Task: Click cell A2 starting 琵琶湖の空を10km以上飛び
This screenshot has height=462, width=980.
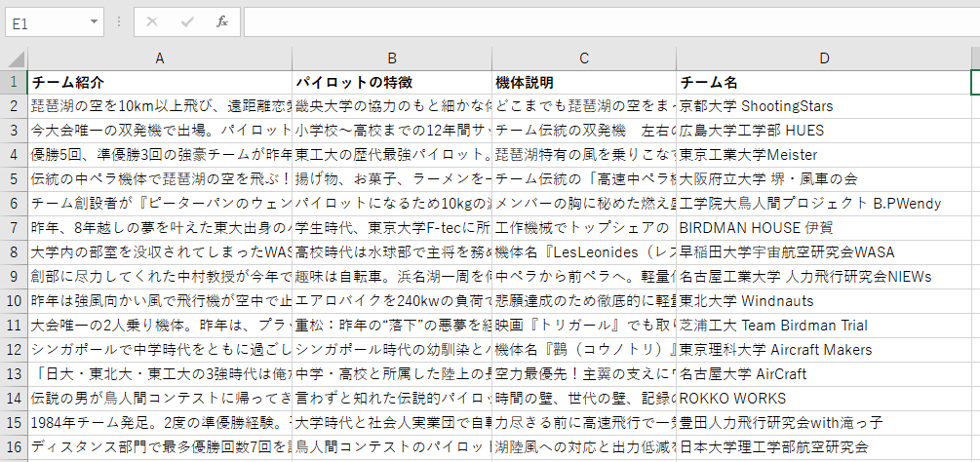Action: coord(160,106)
